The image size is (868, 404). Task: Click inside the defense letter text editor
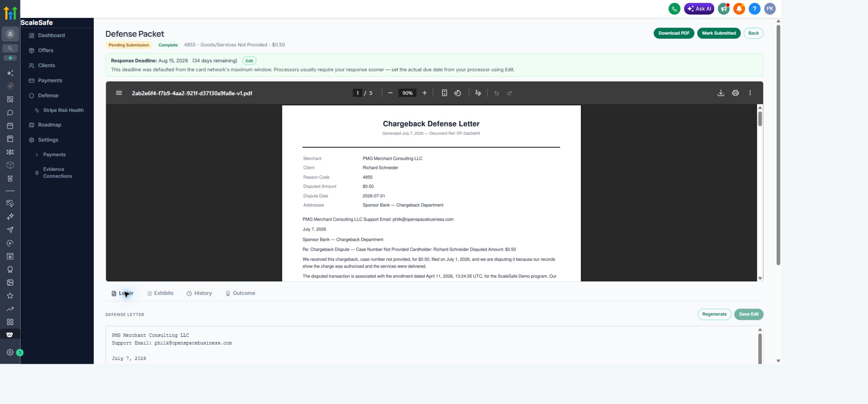431,345
